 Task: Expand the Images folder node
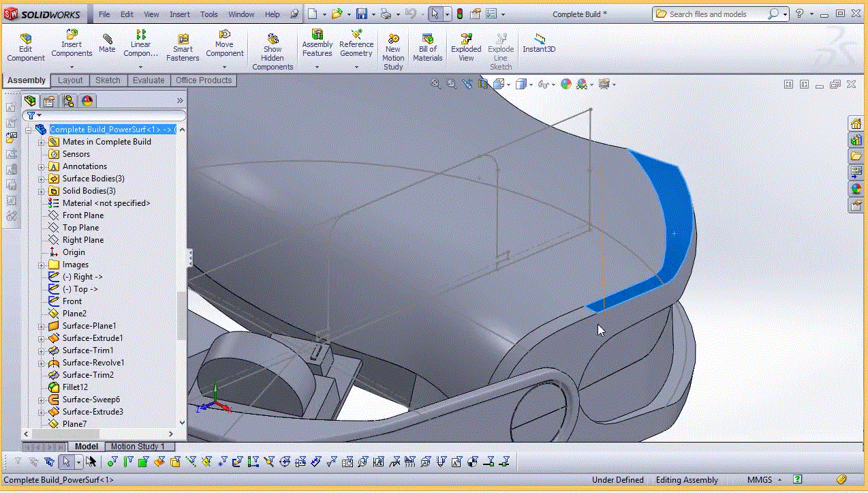(x=41, y=265)
